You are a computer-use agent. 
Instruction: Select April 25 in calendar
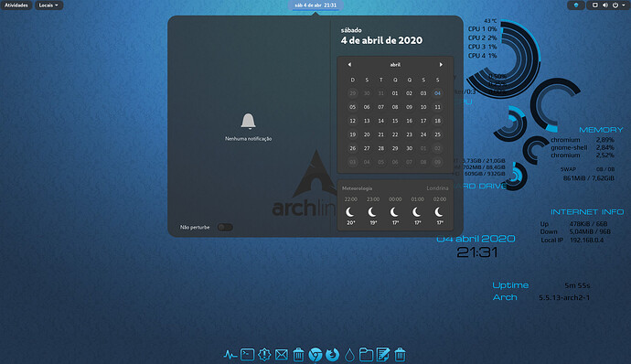click(x=437, y=134)
